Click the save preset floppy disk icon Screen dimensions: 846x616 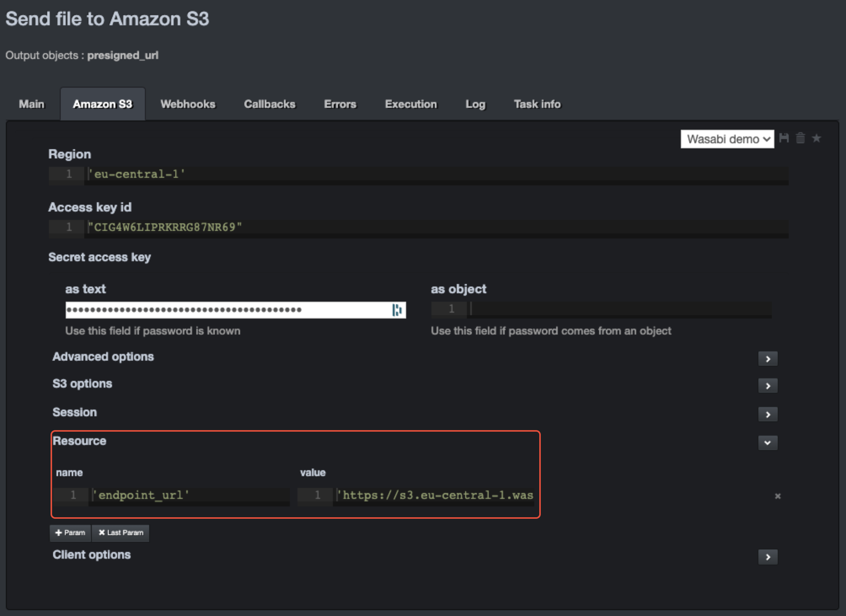784,138
